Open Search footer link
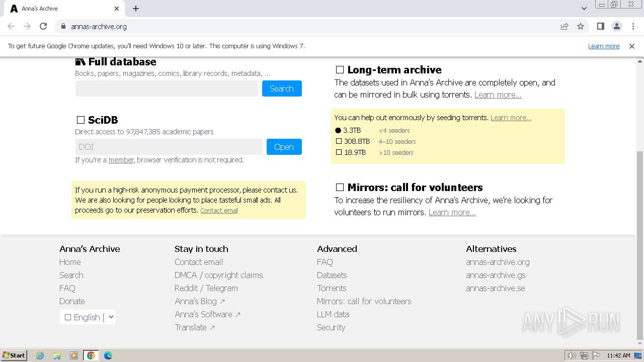 (x=71, y=275)
